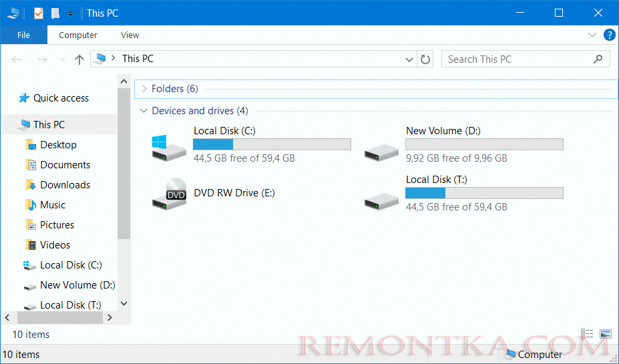Switch to Details view with the status bar icon
The width and height of the screenshot is (619, 364).
point(587,334)
